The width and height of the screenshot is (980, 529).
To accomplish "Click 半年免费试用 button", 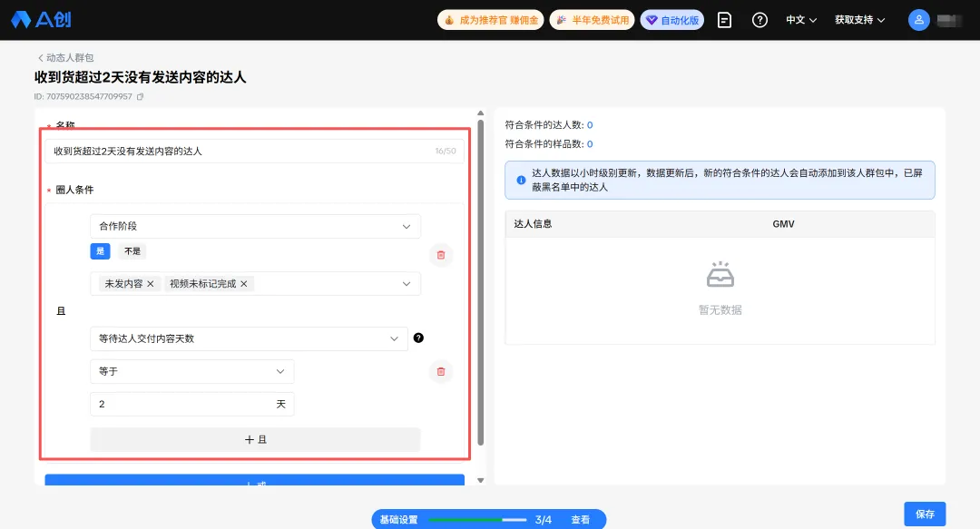I will (592, 20).
